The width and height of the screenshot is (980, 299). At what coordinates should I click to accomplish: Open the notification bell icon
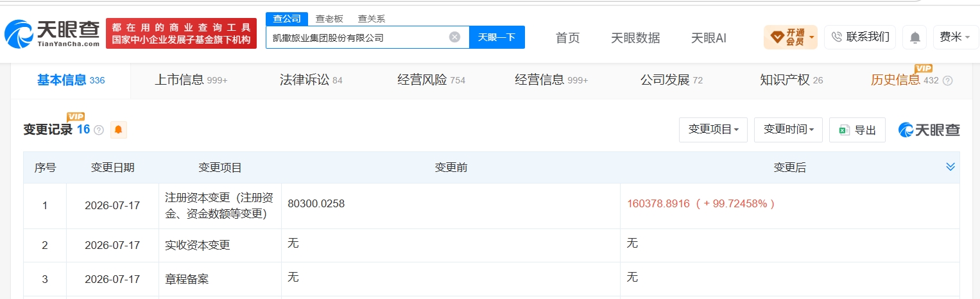915,38
